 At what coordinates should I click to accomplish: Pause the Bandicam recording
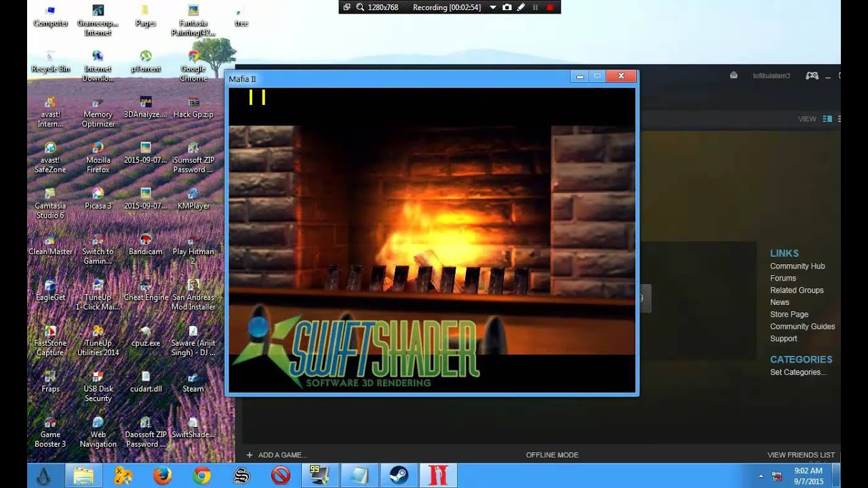tap(535, 7)
